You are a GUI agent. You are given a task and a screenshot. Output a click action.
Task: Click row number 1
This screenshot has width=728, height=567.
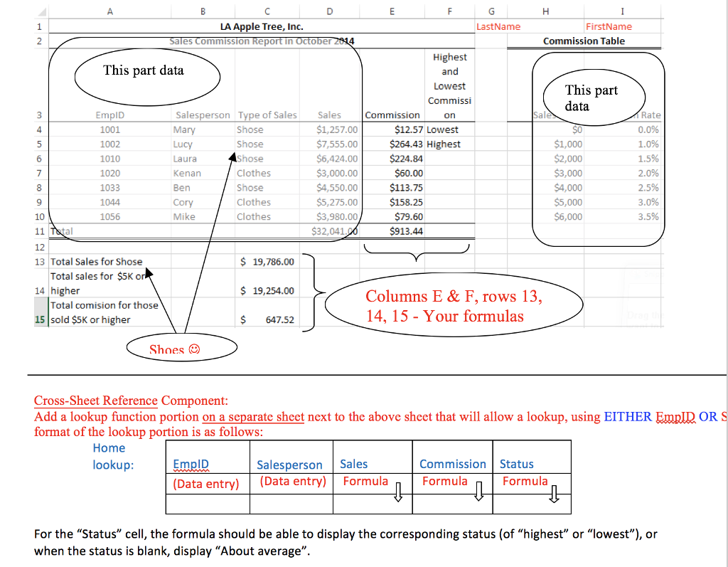point(39,26)
